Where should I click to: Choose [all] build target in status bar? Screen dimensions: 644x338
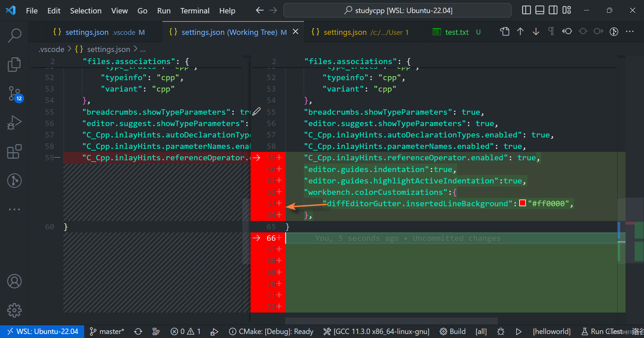[481, 332]
